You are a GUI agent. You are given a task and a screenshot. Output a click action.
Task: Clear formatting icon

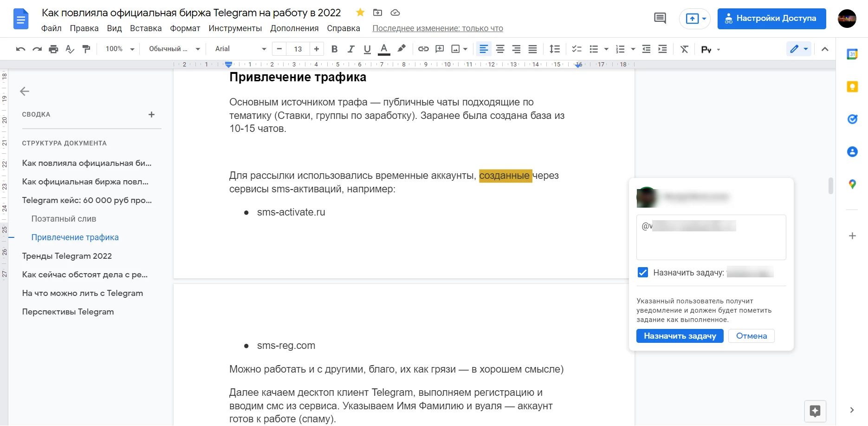684,49
